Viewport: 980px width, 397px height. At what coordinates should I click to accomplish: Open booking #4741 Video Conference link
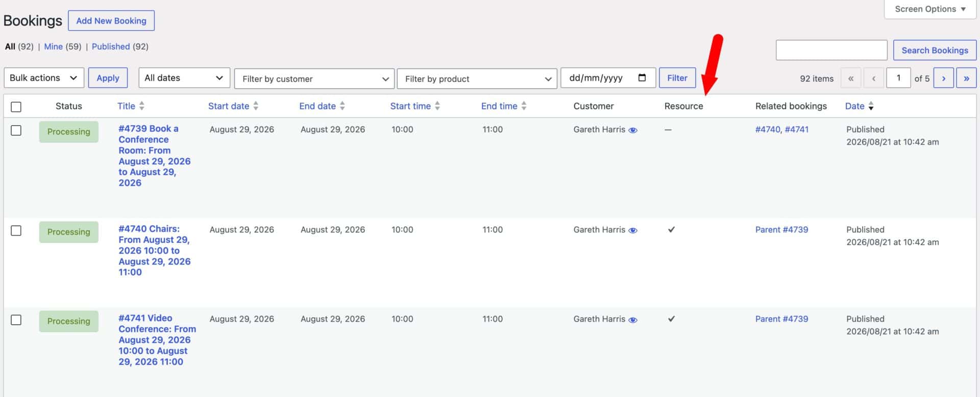(157, 340)
